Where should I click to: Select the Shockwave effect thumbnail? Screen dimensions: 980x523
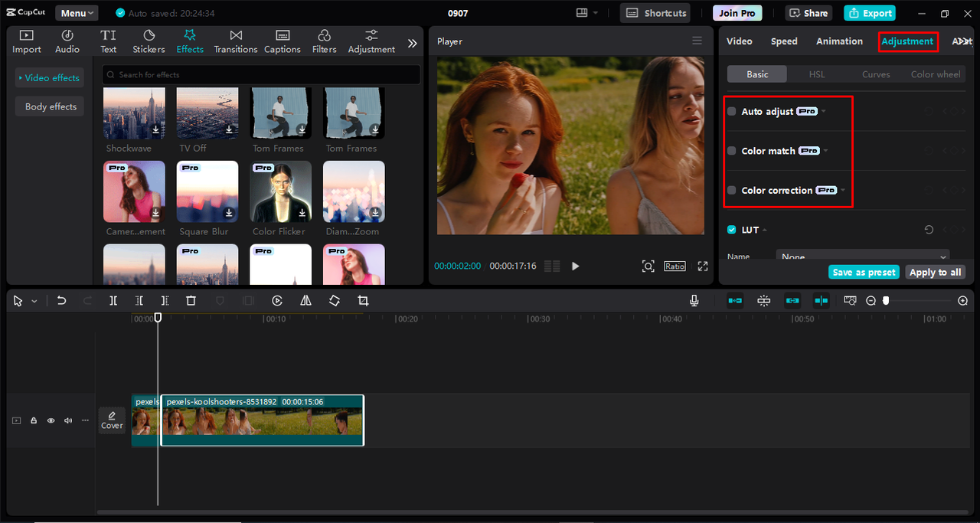coord(134,113)
